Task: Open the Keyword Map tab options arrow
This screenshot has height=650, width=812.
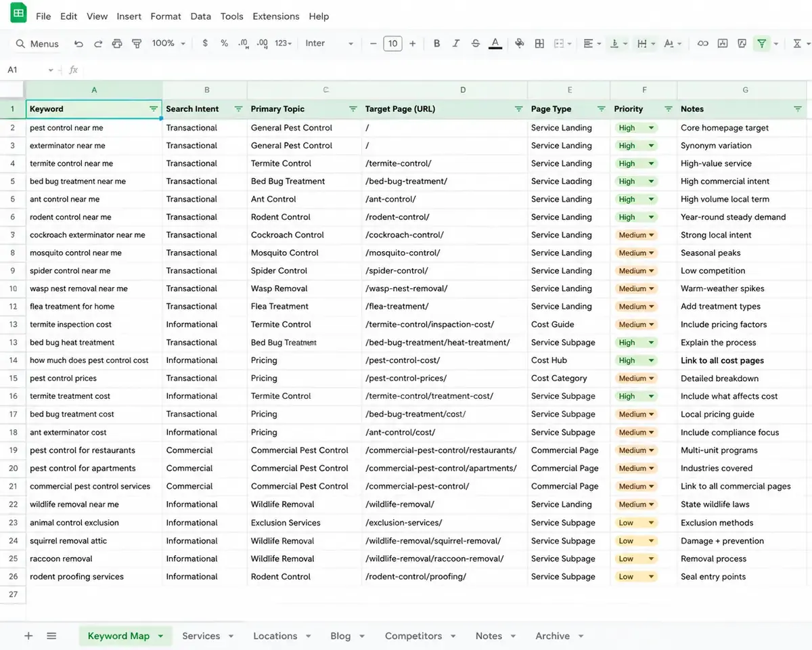Action: point(160,636)
